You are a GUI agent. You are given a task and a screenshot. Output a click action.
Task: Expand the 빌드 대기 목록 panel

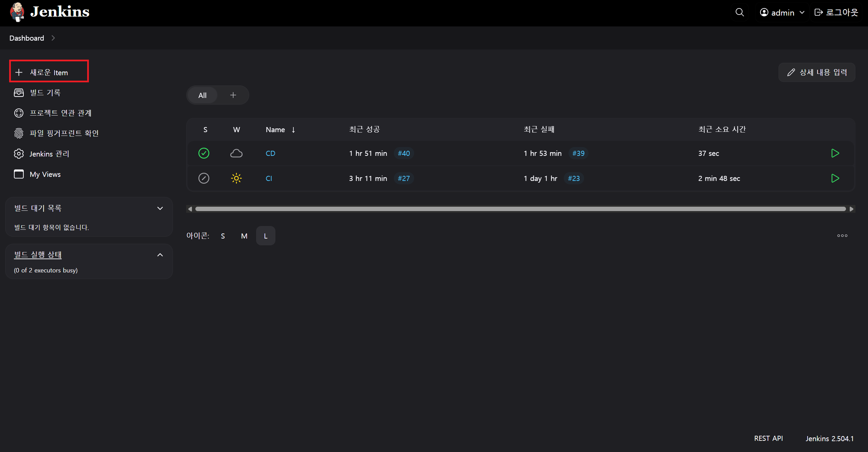(x=160, y=208)
